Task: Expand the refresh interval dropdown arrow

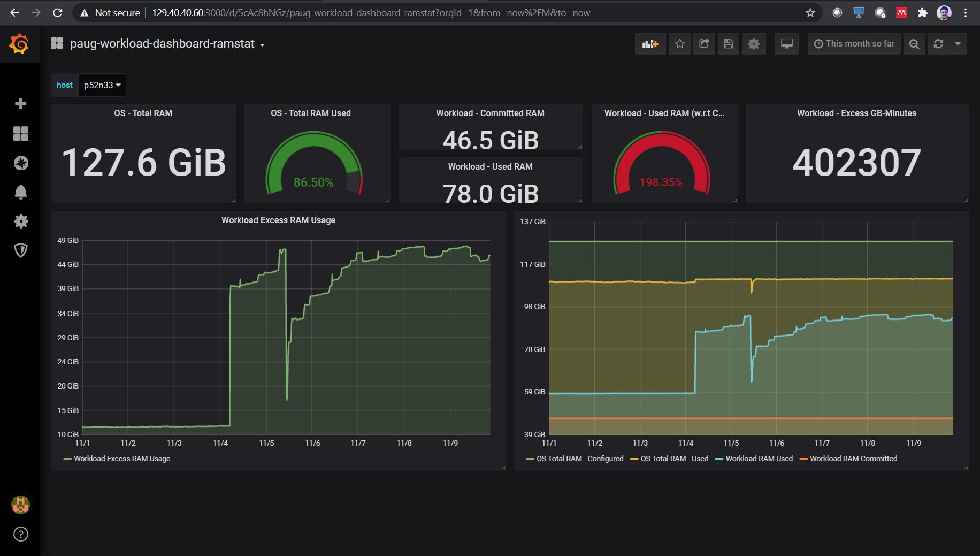Action: (958, 44)
